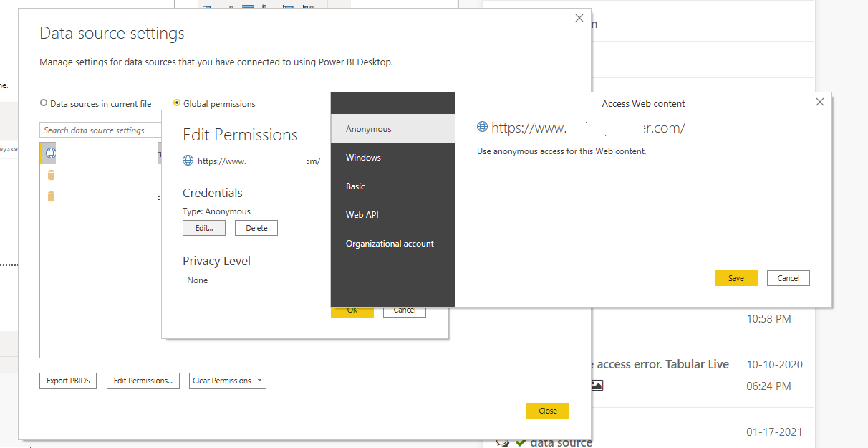Click the 10:58 PM post time
The height and width of the screenshot is (448, 868).
[768, 318]
